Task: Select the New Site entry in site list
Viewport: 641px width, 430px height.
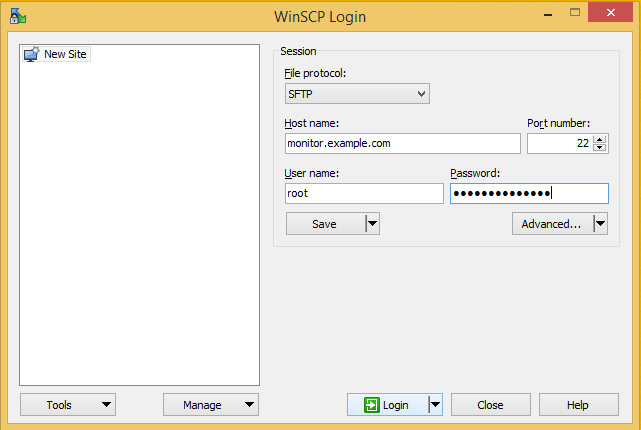Action: [56, 54]
